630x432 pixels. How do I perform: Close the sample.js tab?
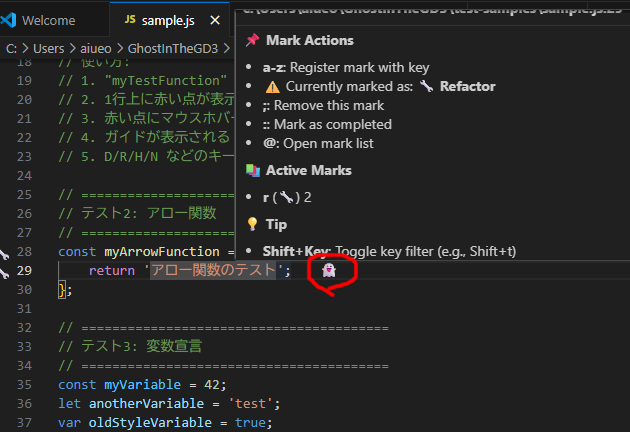click(215, 20)
